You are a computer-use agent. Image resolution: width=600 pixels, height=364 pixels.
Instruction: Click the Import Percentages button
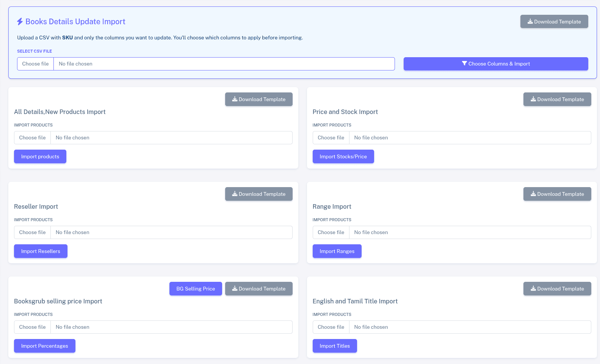point(45,346)
